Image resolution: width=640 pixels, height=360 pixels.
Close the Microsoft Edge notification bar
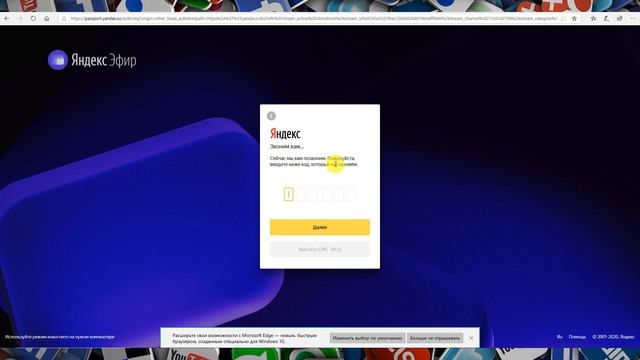click(x=471, y=338)
